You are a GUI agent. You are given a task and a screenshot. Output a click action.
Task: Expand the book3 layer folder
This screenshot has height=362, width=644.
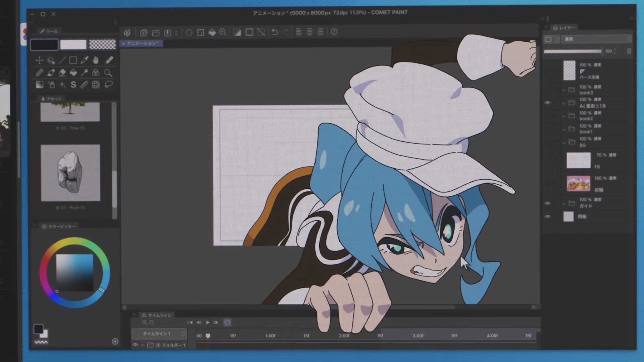563,90
